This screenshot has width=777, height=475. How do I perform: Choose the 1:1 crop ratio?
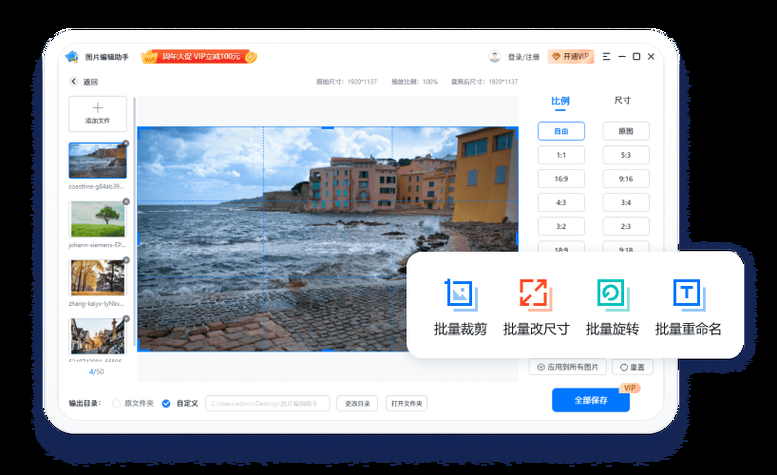tap(561, 155)
